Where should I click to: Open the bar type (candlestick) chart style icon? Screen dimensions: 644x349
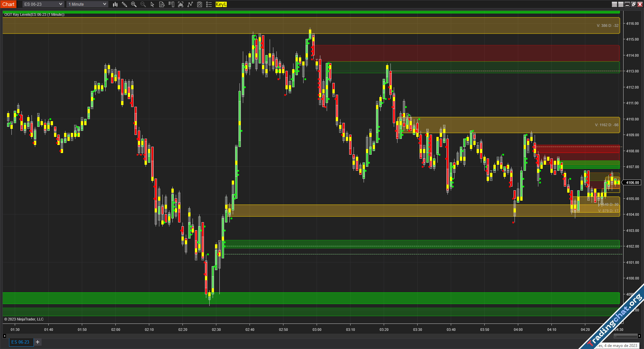(x=115, y=4)
